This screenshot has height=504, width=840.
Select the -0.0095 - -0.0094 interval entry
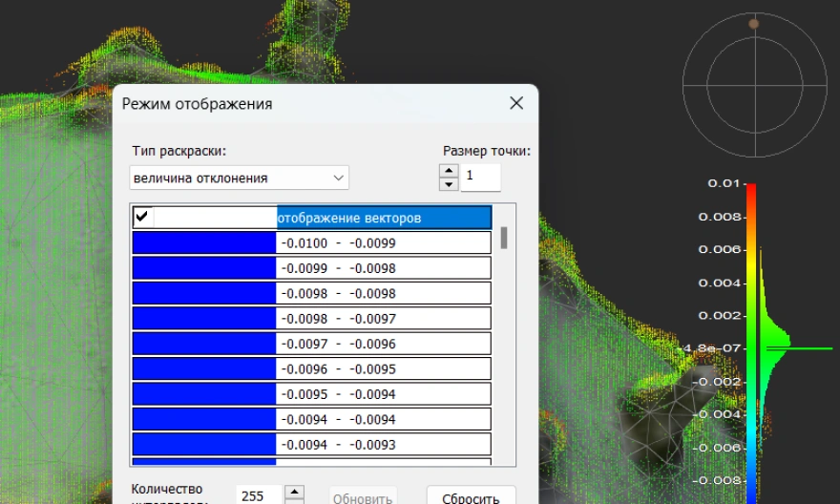384,394
